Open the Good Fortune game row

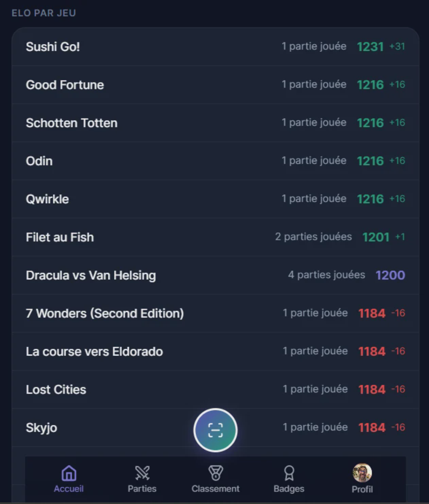[216, 85]
